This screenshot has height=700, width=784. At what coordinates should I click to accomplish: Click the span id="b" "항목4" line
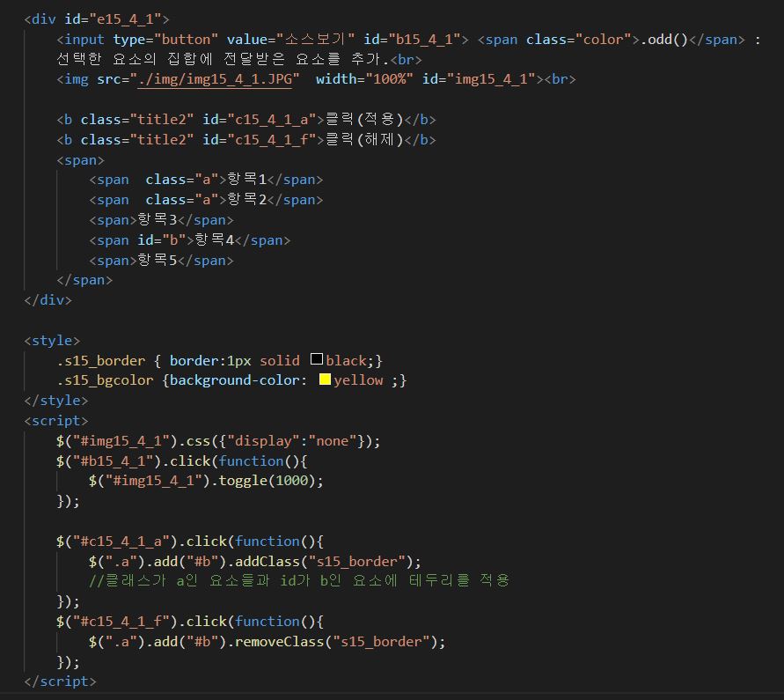[x=189, y=240]
